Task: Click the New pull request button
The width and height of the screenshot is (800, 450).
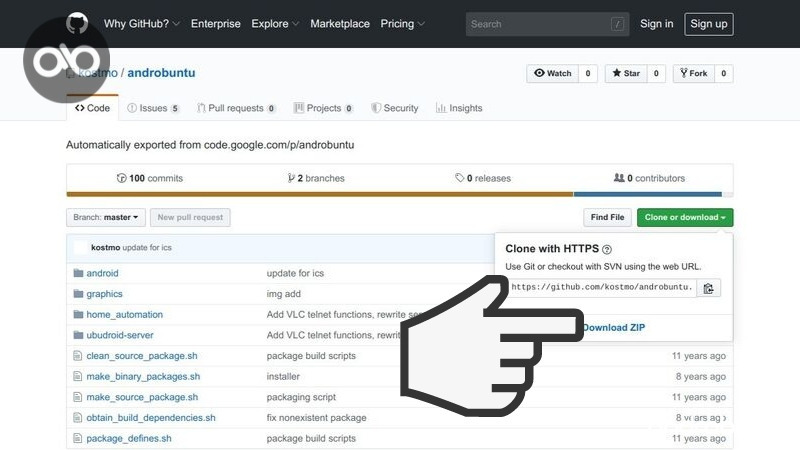Action: pyautogui.click(x=190, y=217)
